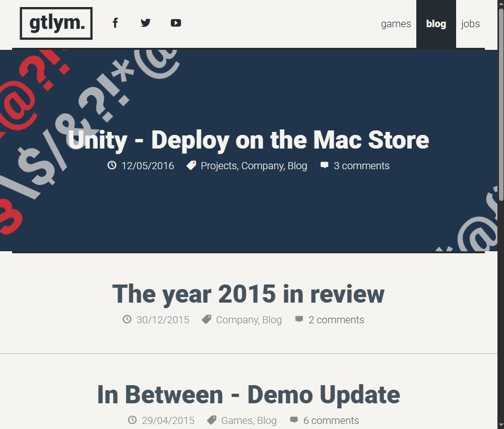
Task: Open the Blog category on the Demo Update post
Action: (267, 420)
